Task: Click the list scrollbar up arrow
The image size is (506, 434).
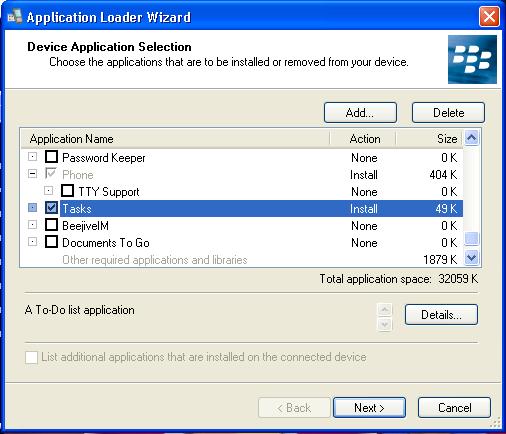Action: 472,138
